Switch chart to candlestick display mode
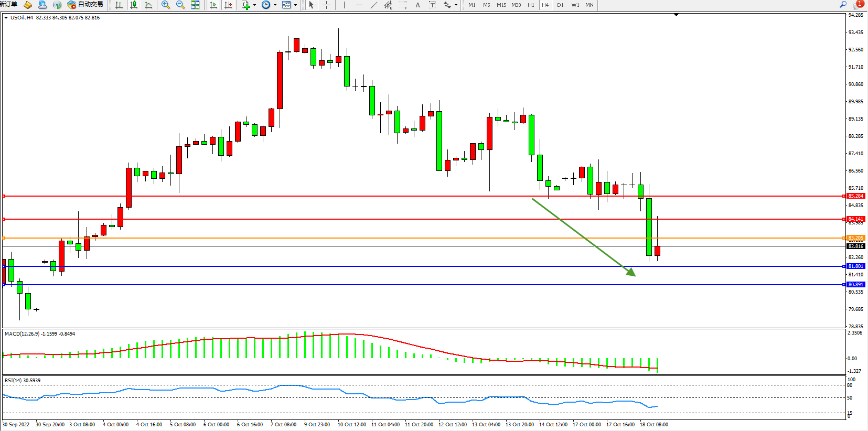868x431 pixels. [x=134, y=5]
